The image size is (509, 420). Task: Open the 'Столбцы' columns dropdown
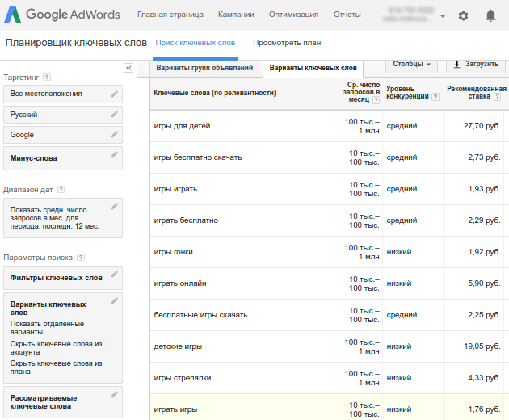pyautogui.click(x=411, y=65)
